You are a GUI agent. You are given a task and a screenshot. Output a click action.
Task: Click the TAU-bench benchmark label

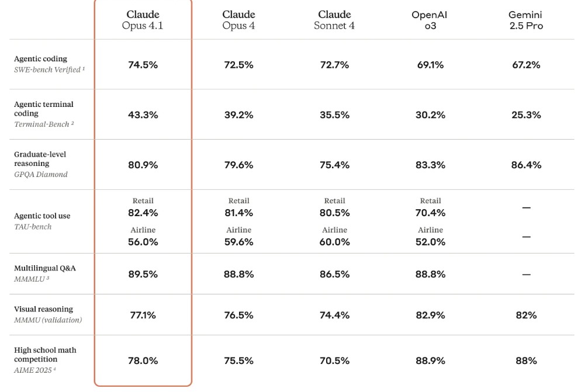(x=33, y=227)
